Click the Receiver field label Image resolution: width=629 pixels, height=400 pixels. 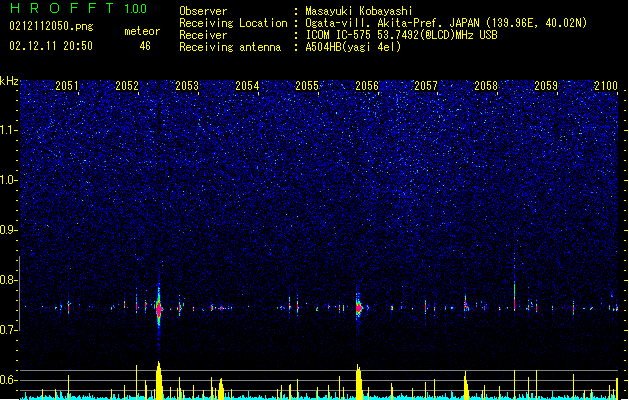point(203,35)
